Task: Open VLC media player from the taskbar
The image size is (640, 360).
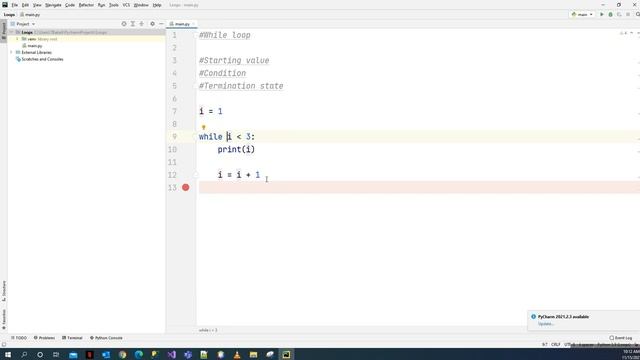Action: pos(237,354)
